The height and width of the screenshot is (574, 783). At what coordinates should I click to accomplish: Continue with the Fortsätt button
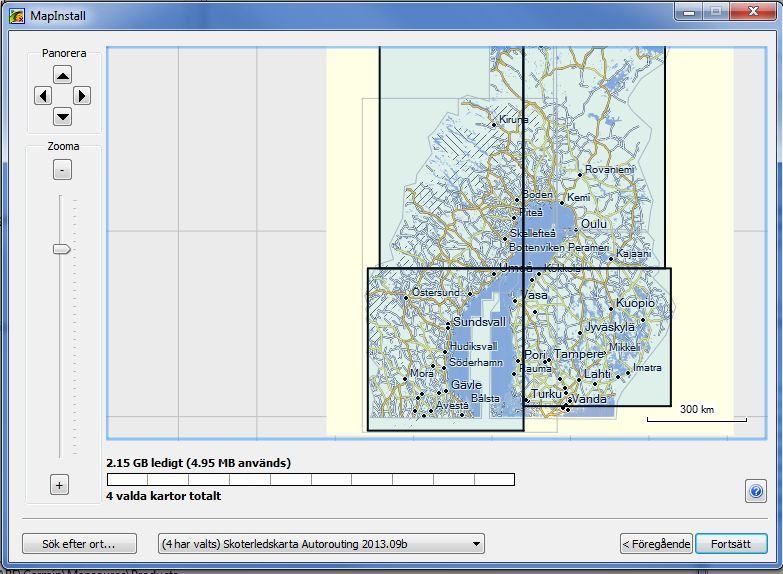pos(731,544)
